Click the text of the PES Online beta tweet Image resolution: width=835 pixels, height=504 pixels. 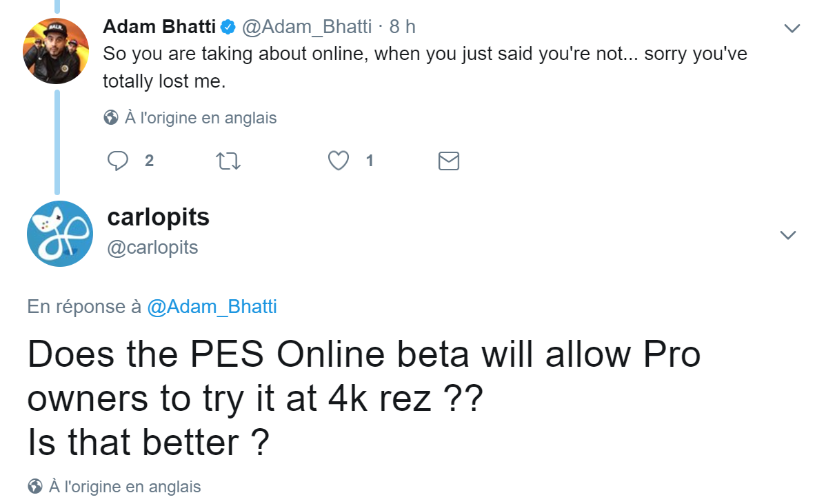coord(364,399)
